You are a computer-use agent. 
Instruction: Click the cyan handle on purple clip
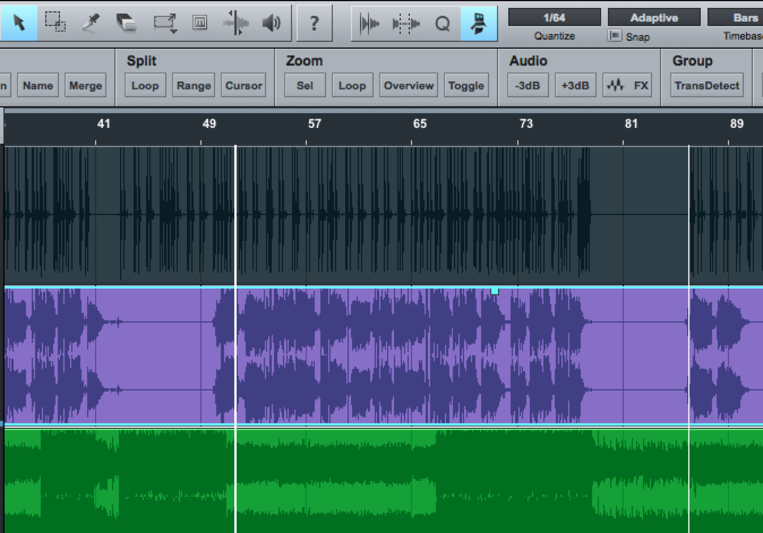pyautogui.click(x=494, y=291)
